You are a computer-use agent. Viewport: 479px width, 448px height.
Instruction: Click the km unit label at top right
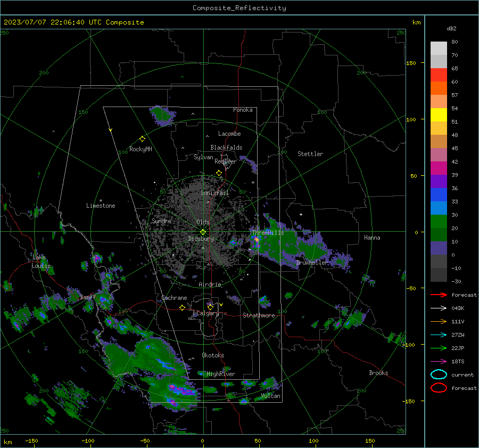tap(416, 22)
